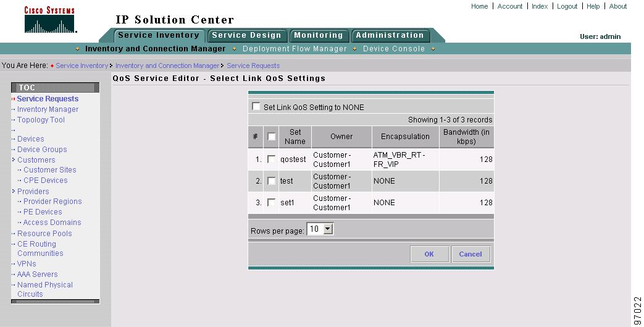644x327 pixels.
Task: Select the qostest row checkbox
Action: (x=271, y=159)
